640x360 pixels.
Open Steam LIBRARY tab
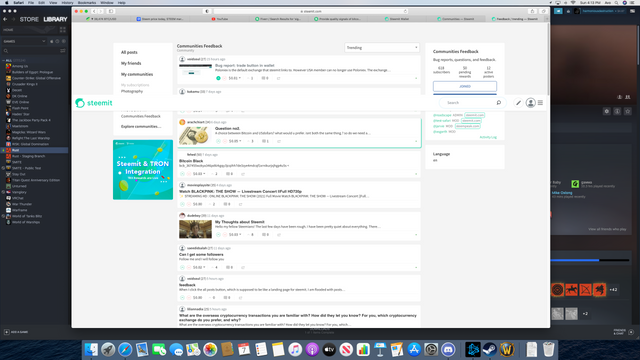(x=55, y=19)
